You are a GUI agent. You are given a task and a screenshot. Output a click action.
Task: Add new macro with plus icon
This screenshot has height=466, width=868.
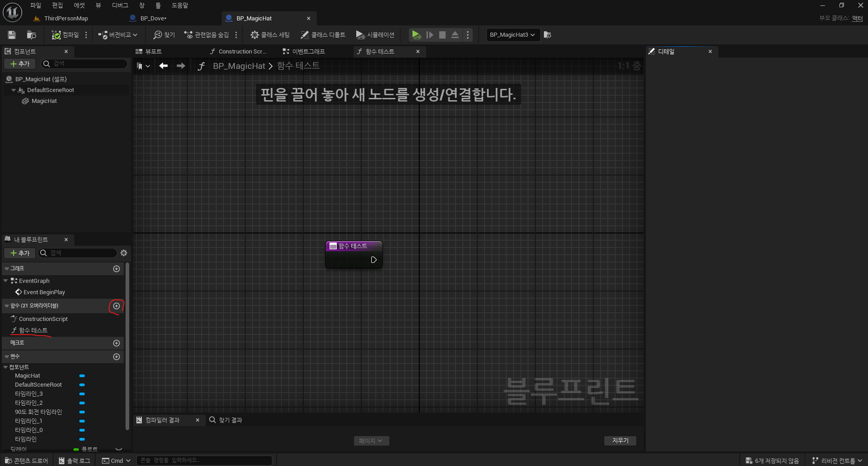click(116, 343)
